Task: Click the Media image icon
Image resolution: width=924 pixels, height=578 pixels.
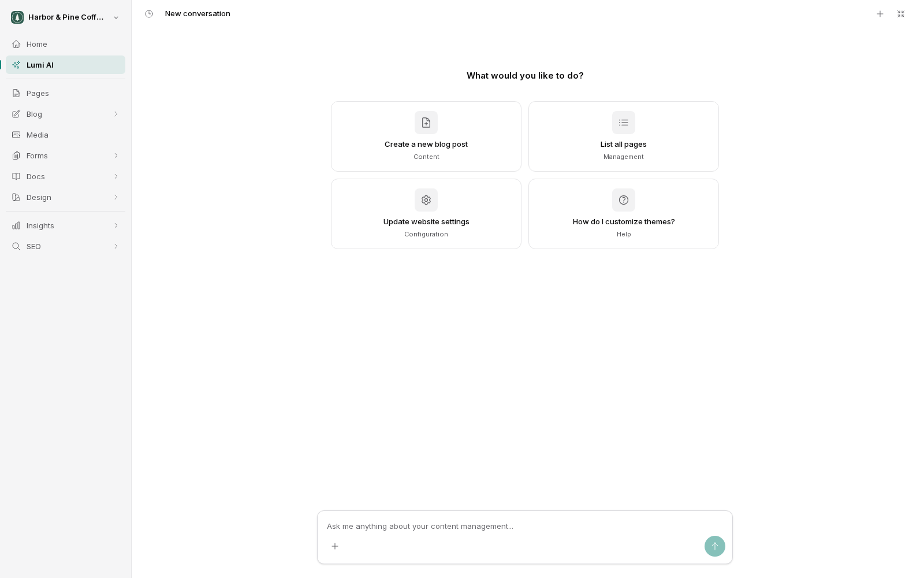Action: [16, 135]
